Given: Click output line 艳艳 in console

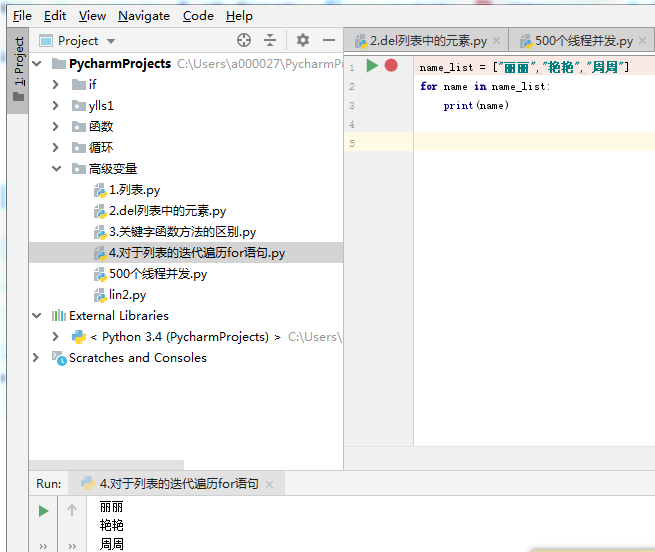Looking at the screenshot, I should (111, 525).
